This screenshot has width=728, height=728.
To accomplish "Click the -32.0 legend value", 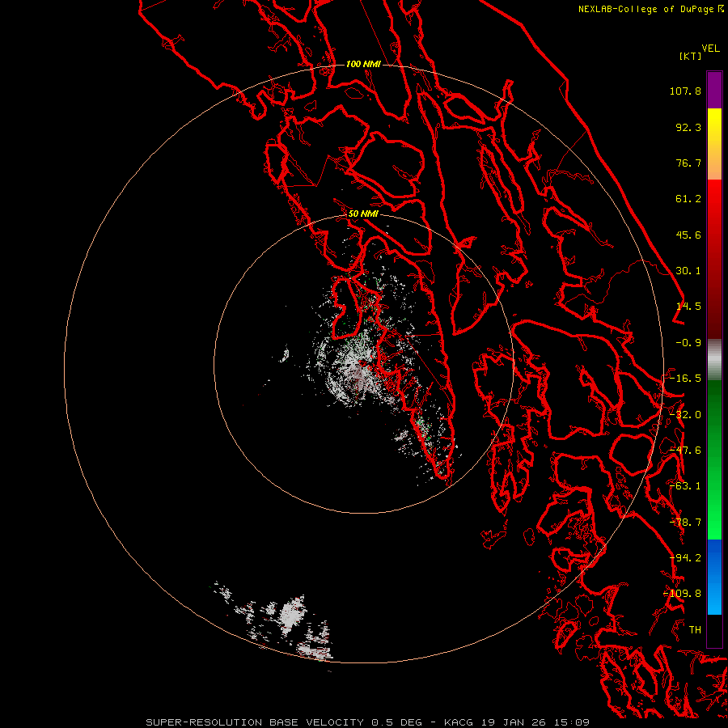I will point(685,415).
